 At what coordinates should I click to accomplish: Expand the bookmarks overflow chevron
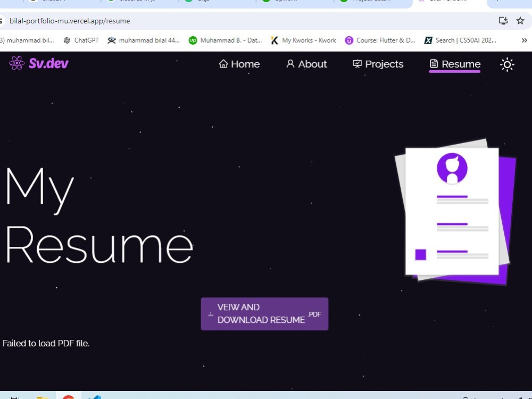[524, 40]
